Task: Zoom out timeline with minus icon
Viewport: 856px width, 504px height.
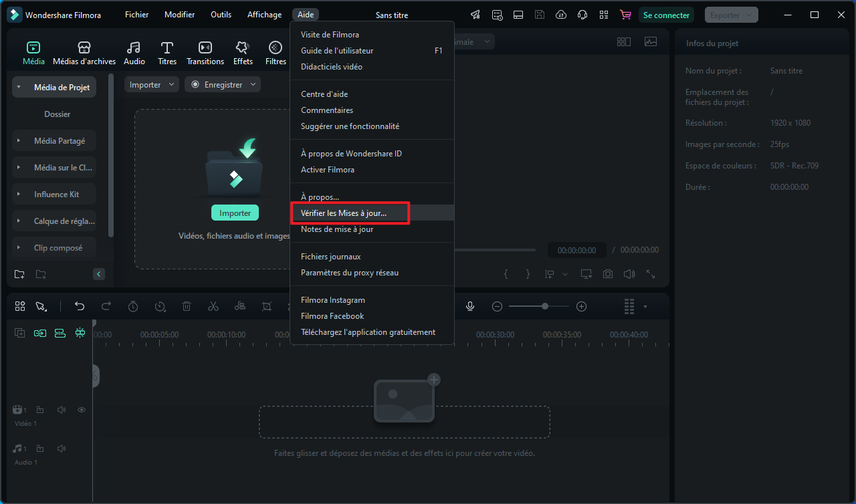Action: point(497,306)
